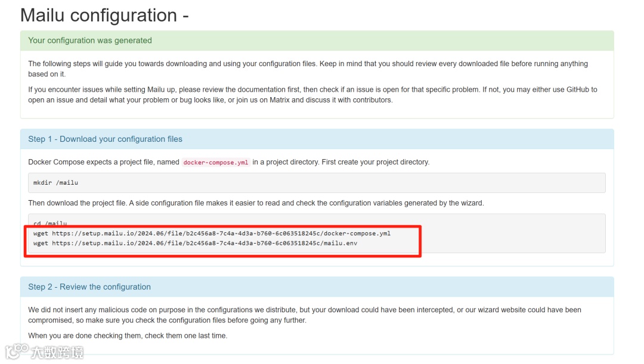Image resolution: width=644 pixels, height=364 pixels.
Task: Click paragraph starting 'The following steps will guide'
Action: coord(308,69)
